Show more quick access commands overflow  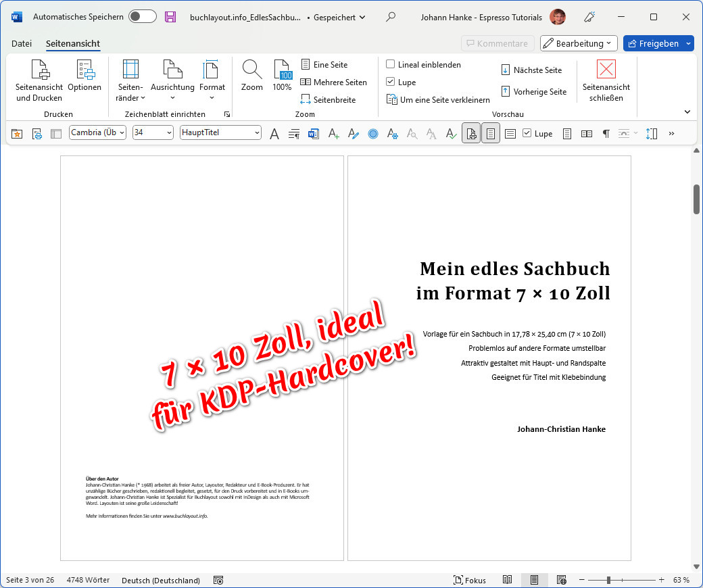[671, 134]
